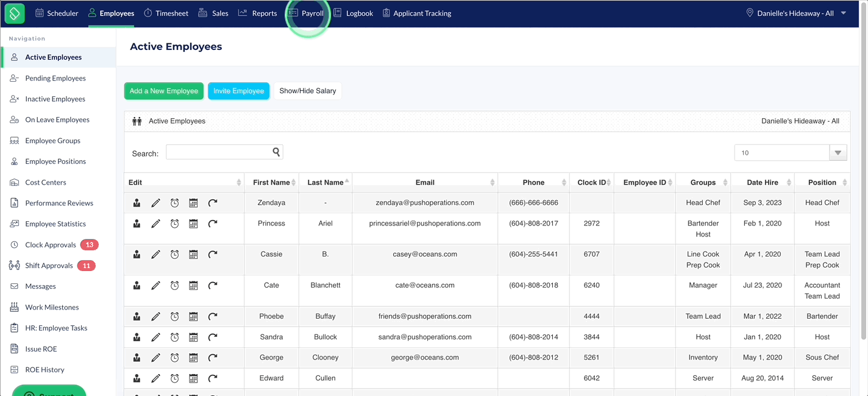Sort table by First Name column

tap(271, 183)
